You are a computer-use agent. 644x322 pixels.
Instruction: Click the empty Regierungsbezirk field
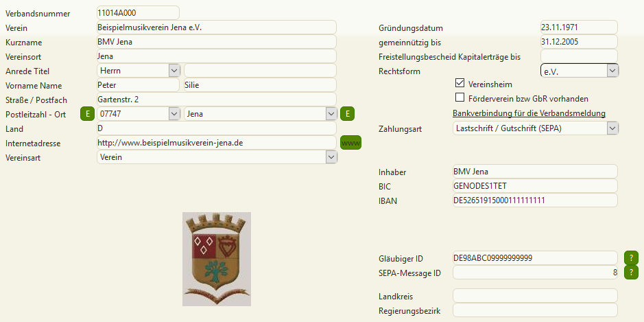(x=535, y=310)
